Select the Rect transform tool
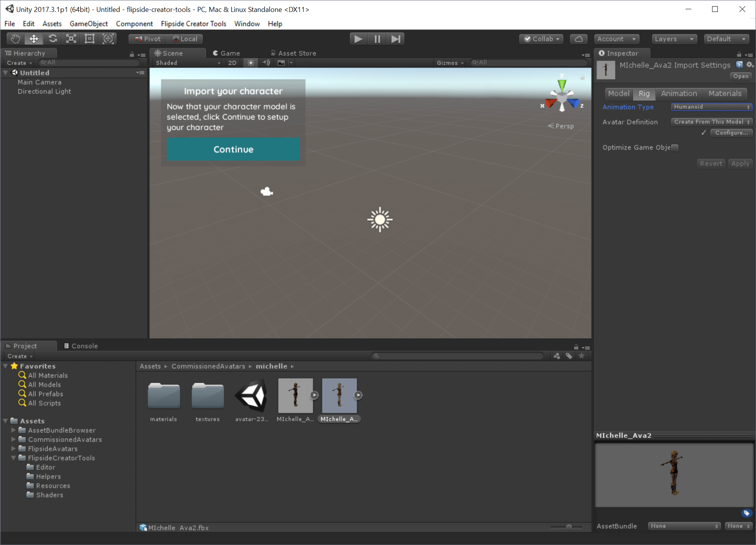The width and height of the screenshot is (756, 545). [x=90, y=39]
